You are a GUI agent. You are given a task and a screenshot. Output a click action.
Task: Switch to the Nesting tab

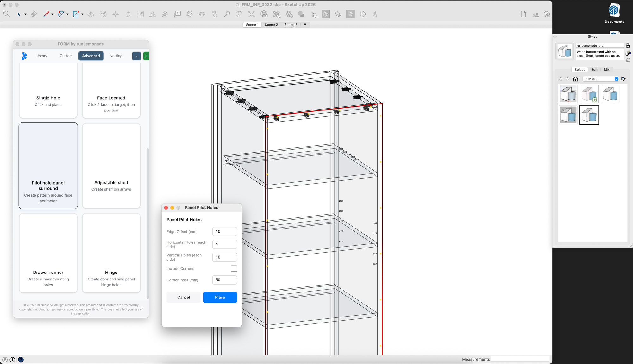coord(116,56)
